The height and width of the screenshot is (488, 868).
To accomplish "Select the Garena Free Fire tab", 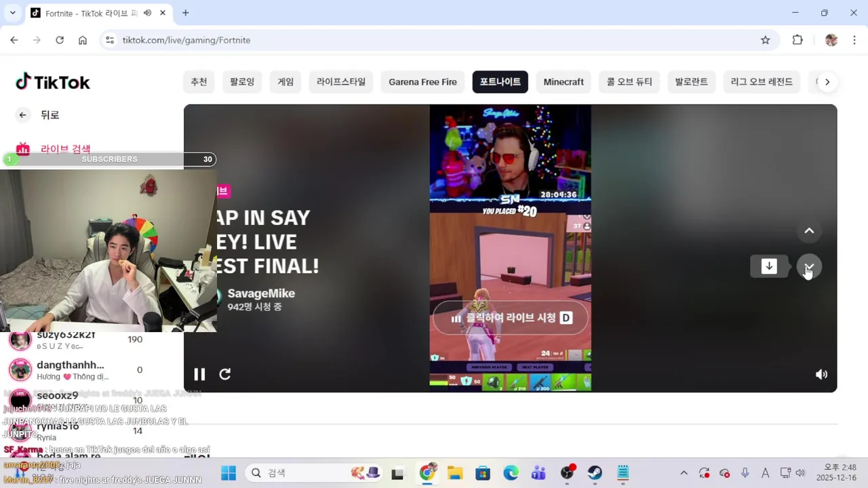I will (x=423, y=82).
